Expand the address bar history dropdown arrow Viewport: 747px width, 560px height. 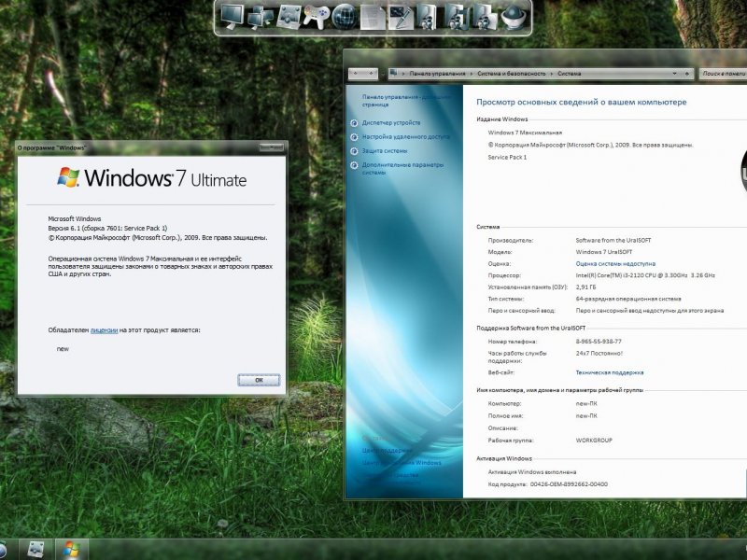(674, 74)
